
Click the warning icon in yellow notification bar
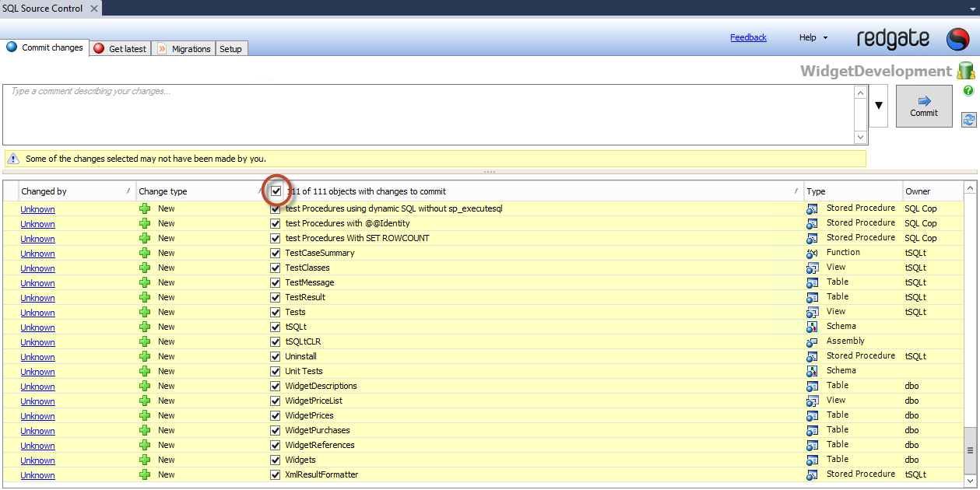(13, 159)
